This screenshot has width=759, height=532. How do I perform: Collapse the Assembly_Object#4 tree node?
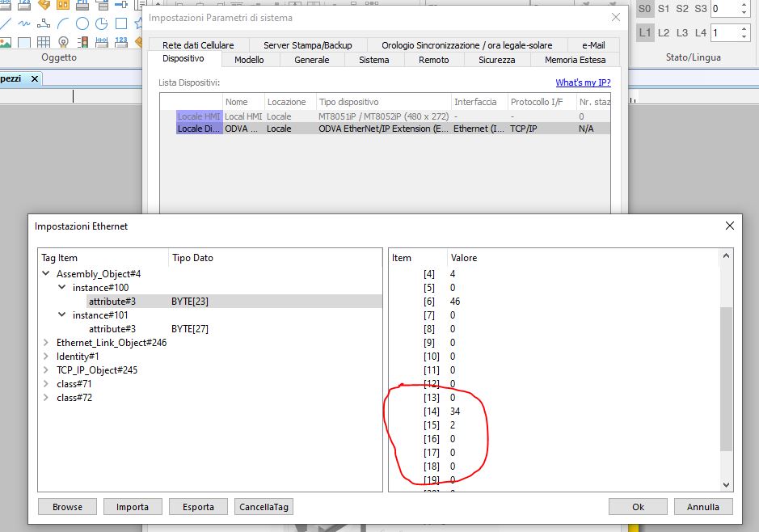[47, 274]
